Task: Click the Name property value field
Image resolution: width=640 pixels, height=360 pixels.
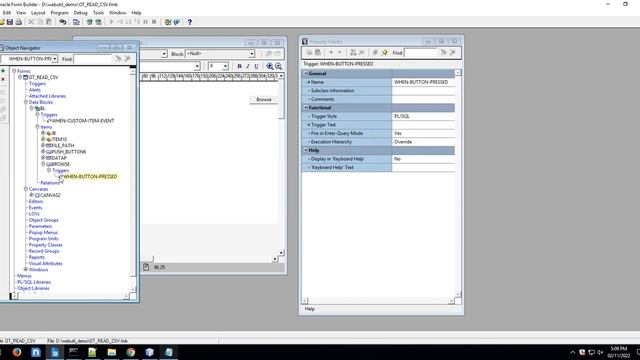Action: (x=423, y=82)
